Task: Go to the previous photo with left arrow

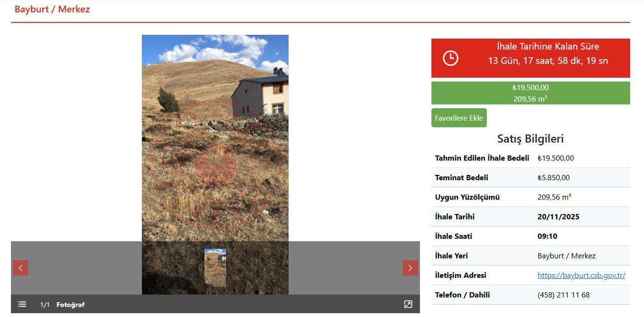Action: click(20, 268)
